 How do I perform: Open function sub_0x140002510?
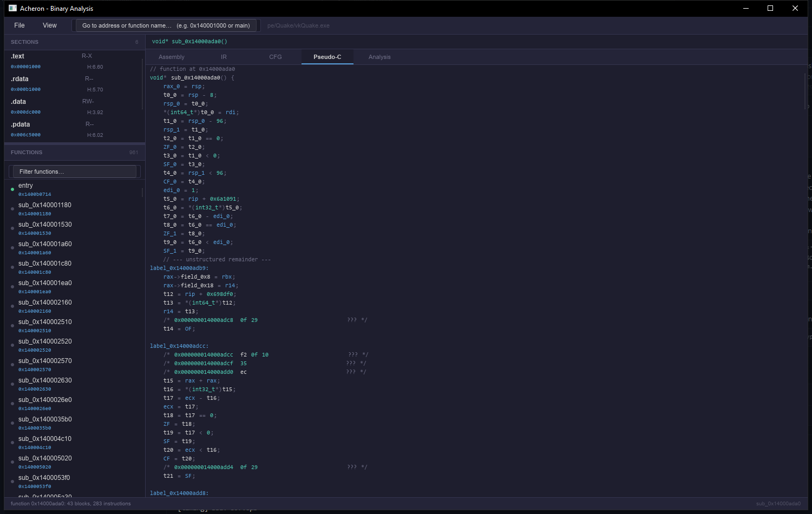pyautogui.click(x=74, y=326)
